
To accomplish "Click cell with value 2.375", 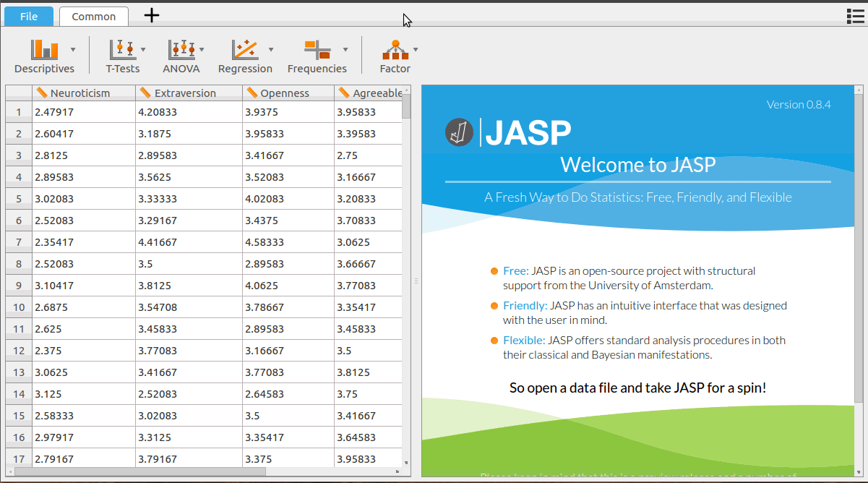I will tap(84, 351).
